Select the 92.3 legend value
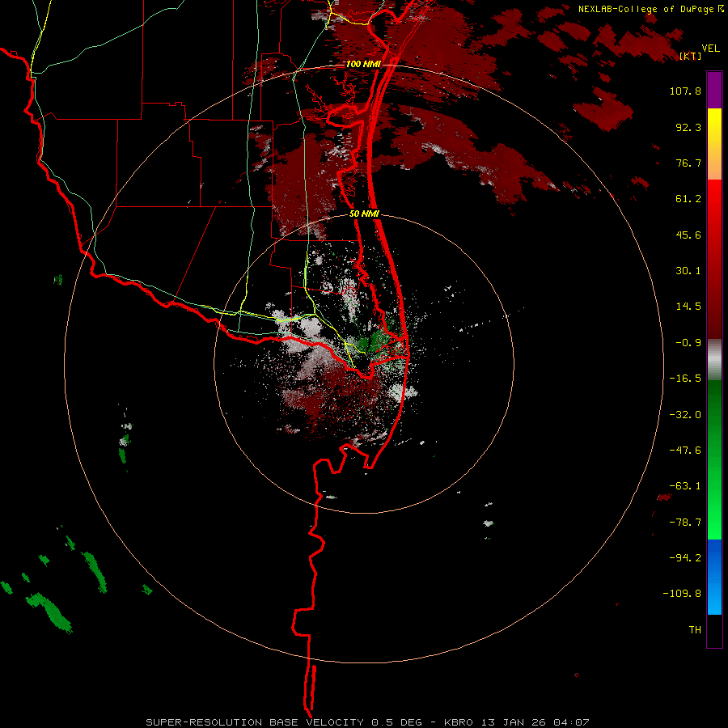 pos(688,127)
